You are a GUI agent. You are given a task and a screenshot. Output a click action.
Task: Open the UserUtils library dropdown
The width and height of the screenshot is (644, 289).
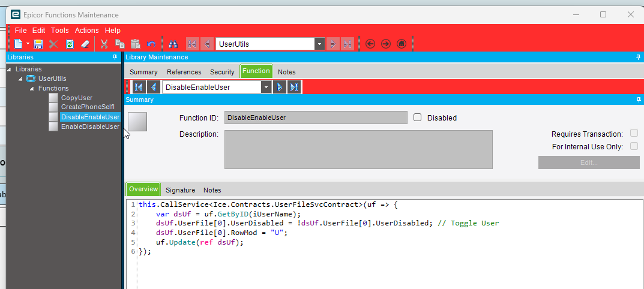click(x=320, y=44)
